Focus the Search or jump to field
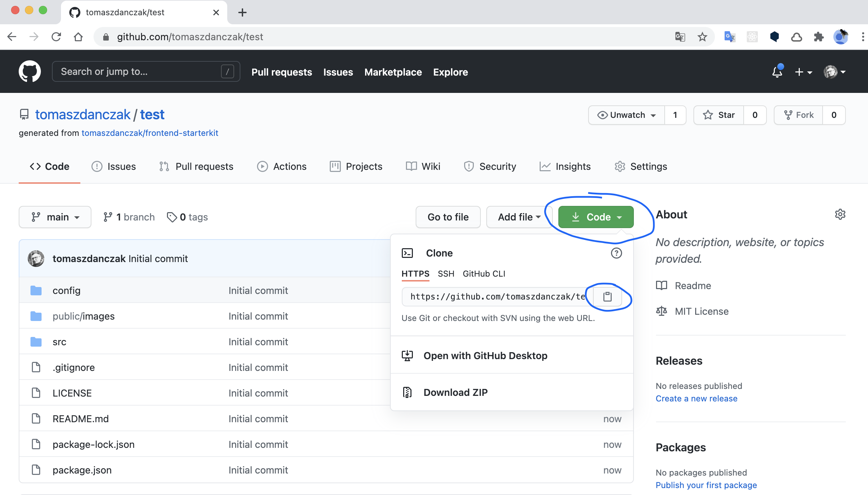The width and height of the screenshot is (868, 495). tap(146, 72)
